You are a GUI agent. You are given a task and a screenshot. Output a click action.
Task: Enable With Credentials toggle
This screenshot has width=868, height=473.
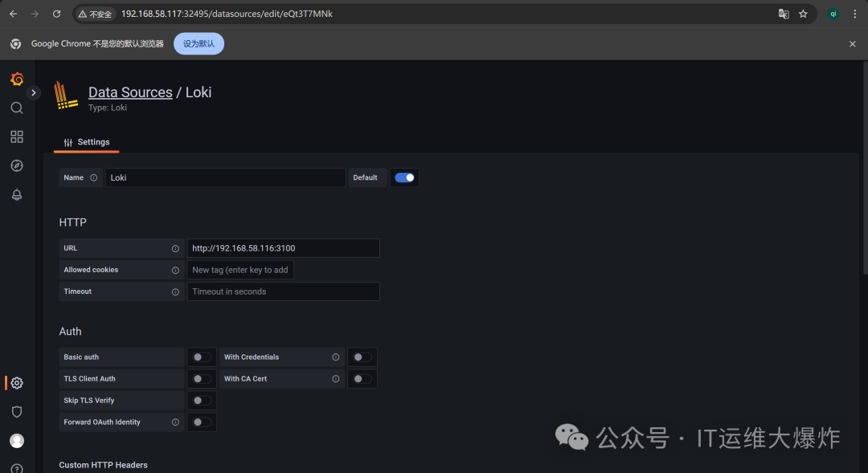(362, 357)
